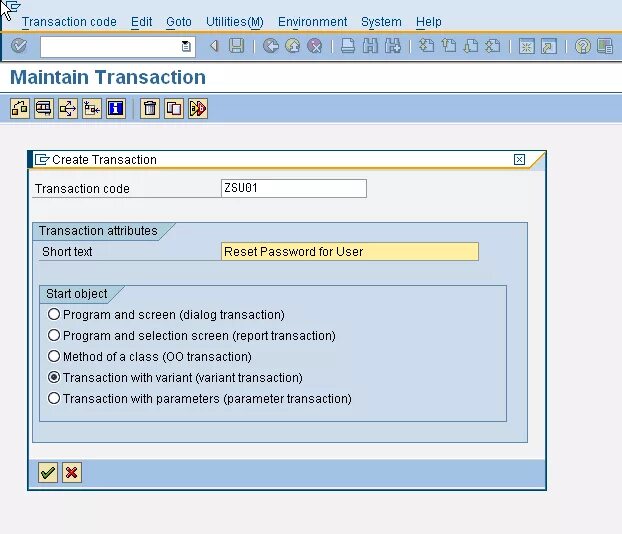This screenshot has height=534, width=622.
Task: Click the Transaction attributes group header
Action: [98, 231]
